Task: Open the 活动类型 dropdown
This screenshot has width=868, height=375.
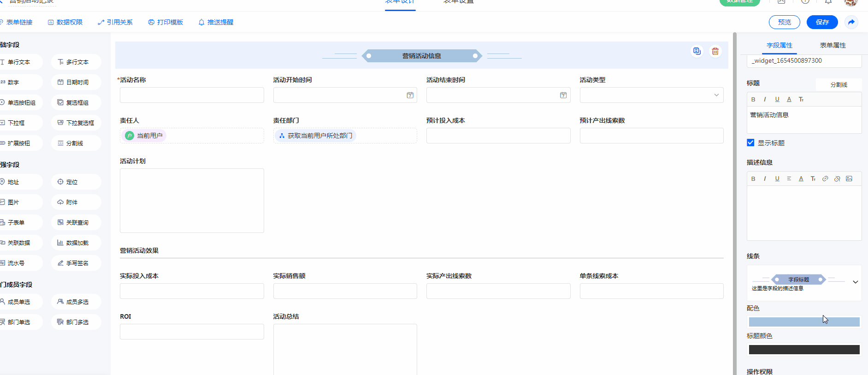Action: (x=651, y=95)
